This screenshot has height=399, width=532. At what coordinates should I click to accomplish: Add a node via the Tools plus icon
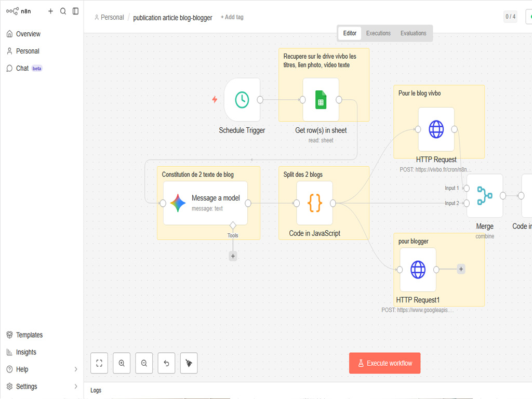coord(233,256)
